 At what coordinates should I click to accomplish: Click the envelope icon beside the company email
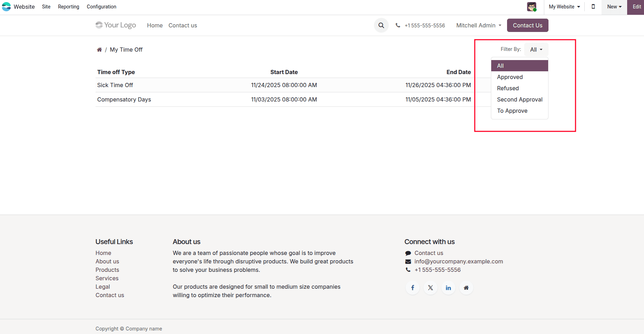coord(408,261)
